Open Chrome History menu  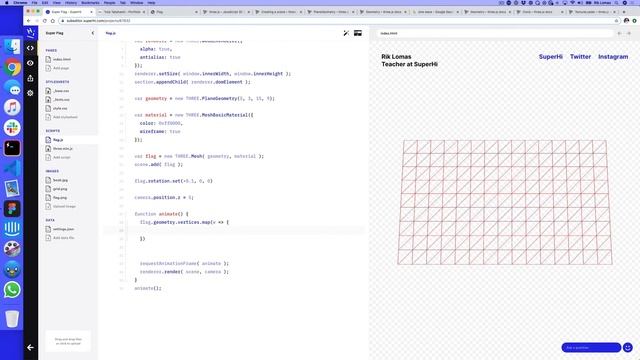(71, 2)
